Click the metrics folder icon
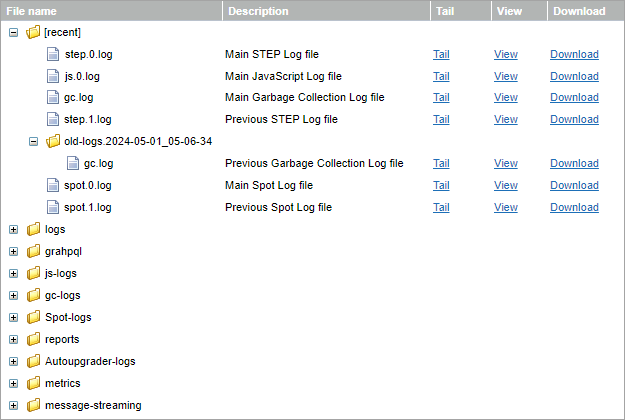The width and height of the screenshot is (625, 420). (x=33, y=383)
